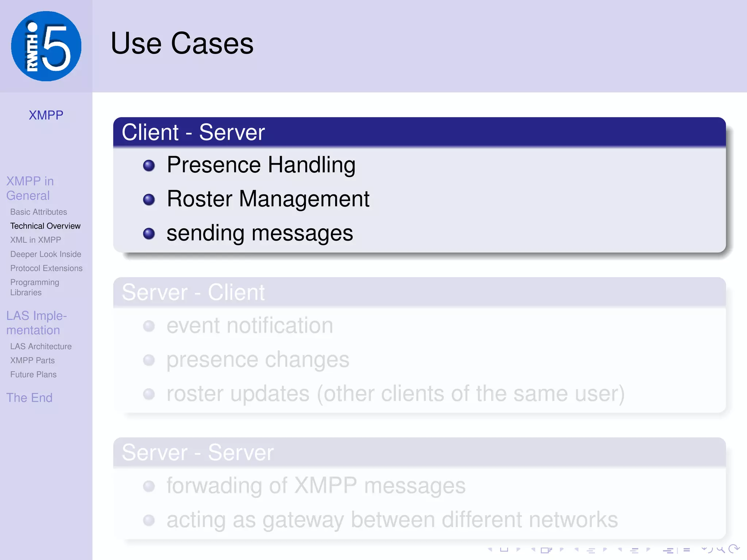Jump to The End section

click(29, 397)
